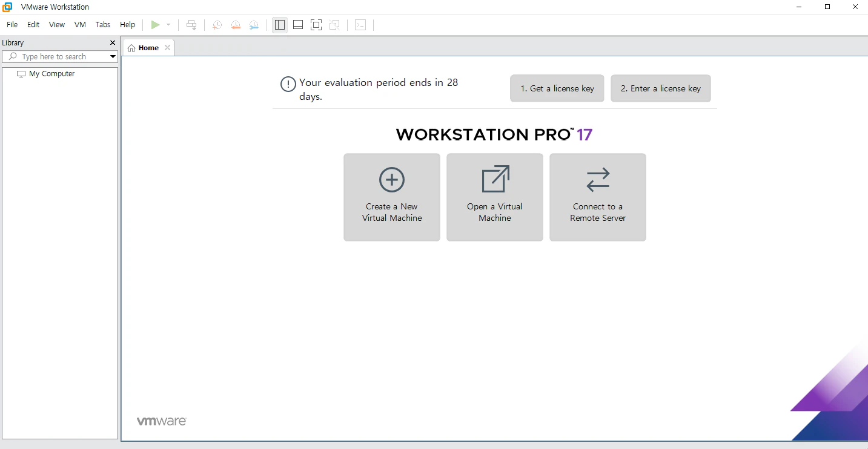Click the Library search input field
This screenshot has height=449, width=868.
coord(61,57)
